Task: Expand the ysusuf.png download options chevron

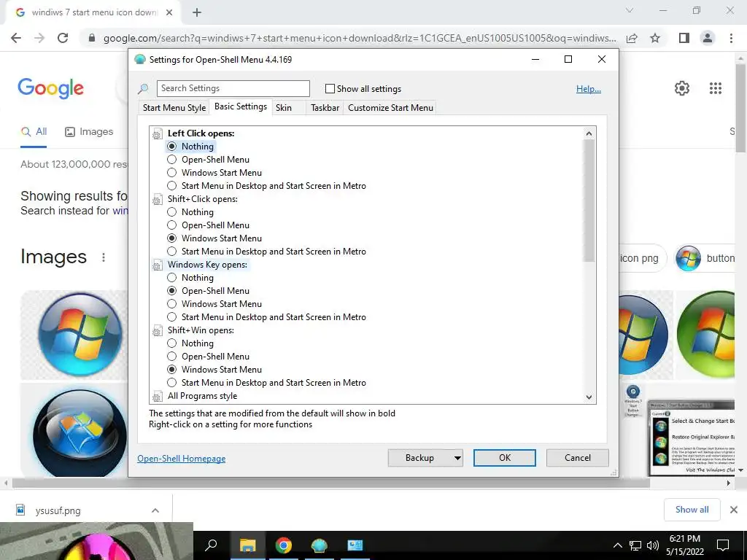Action: click(155, 510)
